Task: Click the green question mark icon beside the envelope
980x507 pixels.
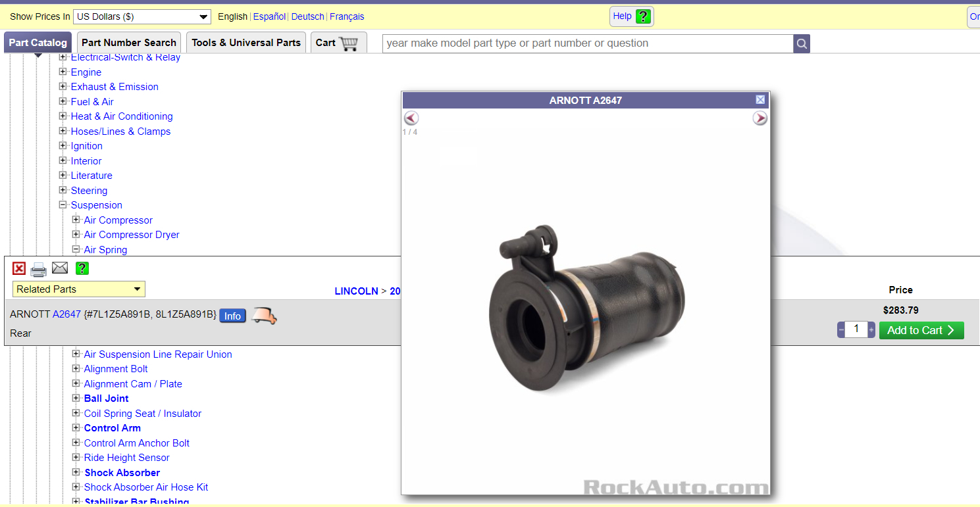Action: point(82,268)
